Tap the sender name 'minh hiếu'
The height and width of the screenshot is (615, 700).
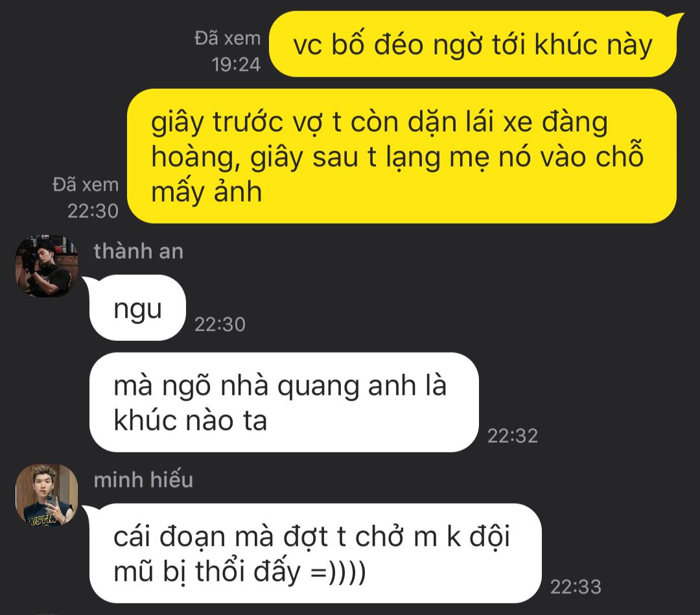point(143,480)
